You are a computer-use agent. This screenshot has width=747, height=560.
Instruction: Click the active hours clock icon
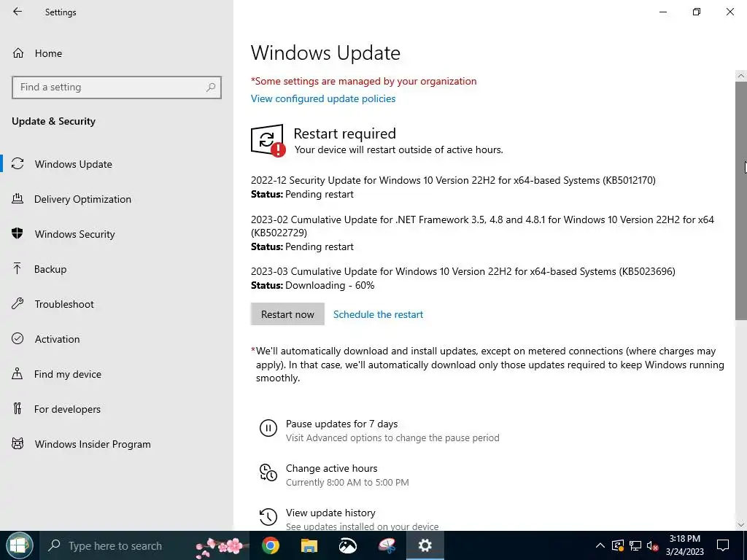(268, 472)
